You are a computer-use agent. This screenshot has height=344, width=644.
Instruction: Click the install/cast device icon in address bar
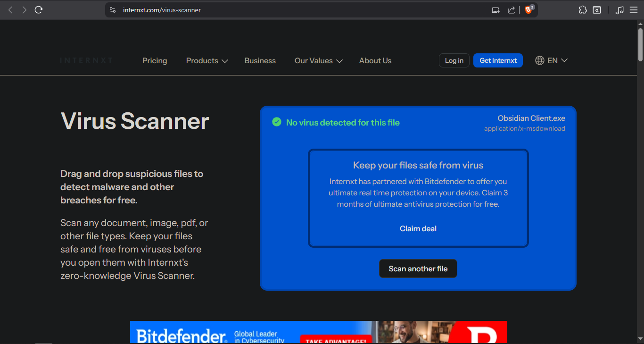pos(495,10)
